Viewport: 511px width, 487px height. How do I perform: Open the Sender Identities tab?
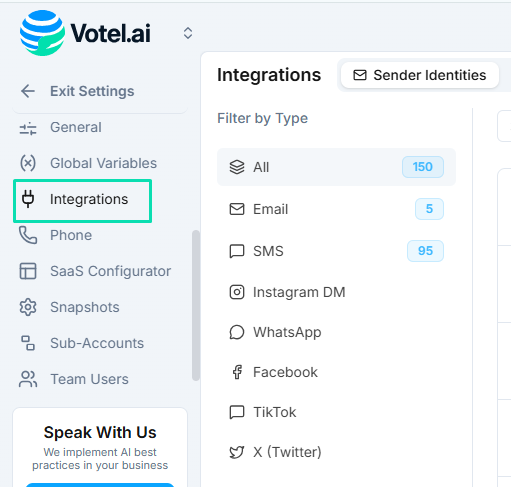420,75
